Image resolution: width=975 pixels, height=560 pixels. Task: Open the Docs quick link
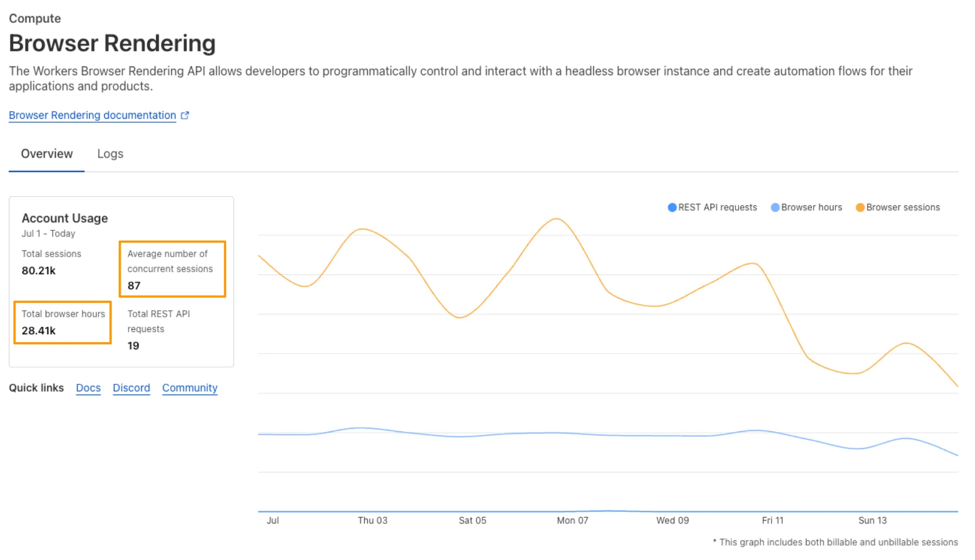pos(88,388)
